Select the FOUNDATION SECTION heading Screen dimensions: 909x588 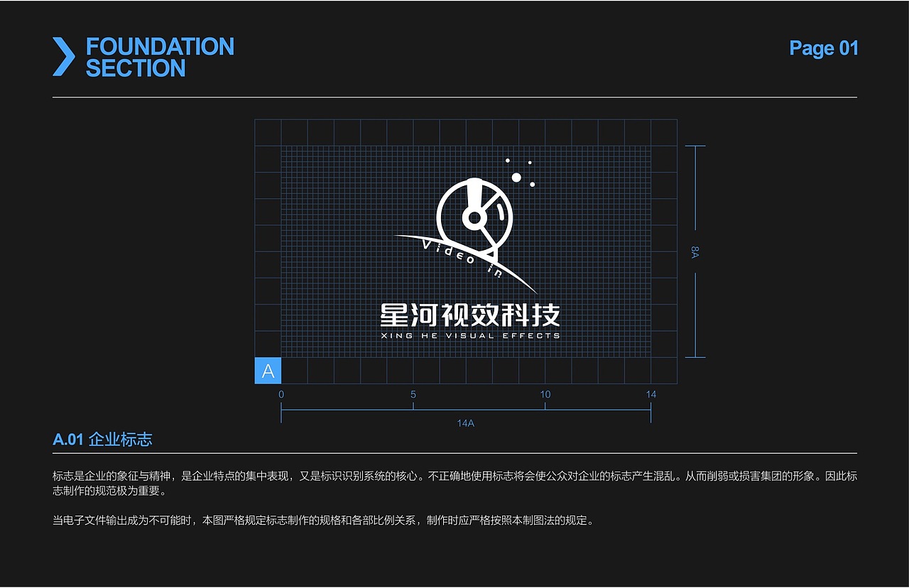coord(160,57)
